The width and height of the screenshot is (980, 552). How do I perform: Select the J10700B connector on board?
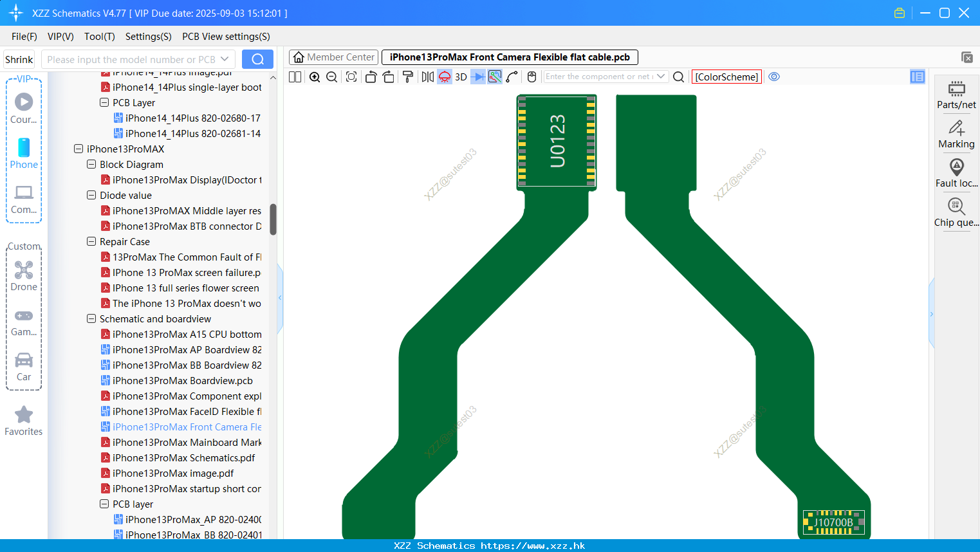point(834,522)
